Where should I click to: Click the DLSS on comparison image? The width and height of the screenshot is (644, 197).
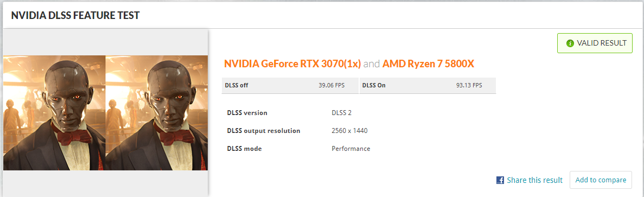[156, 113]
